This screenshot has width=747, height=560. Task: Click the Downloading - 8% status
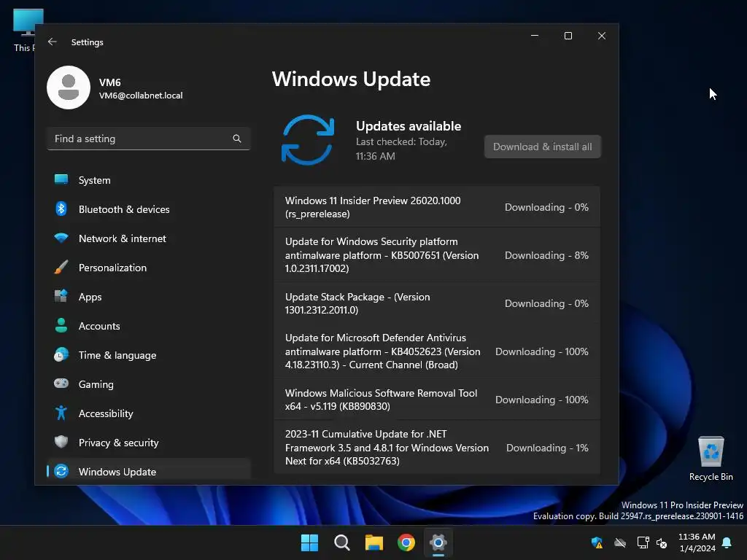tap(546, 255)
